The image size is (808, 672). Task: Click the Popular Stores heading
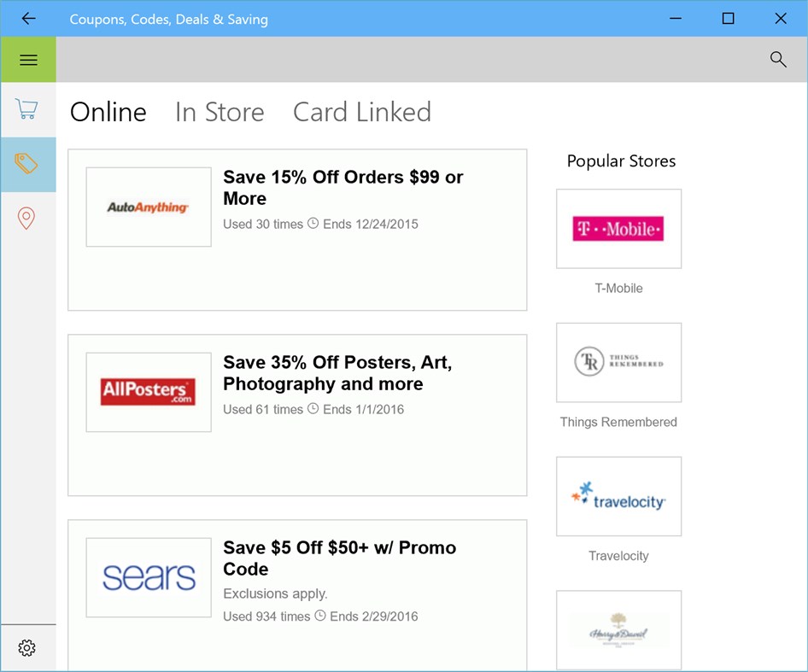tap(620, 161)
